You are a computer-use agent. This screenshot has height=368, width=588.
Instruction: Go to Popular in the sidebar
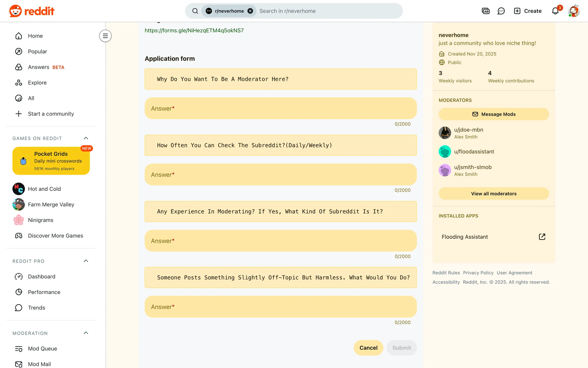pos(37,52)
